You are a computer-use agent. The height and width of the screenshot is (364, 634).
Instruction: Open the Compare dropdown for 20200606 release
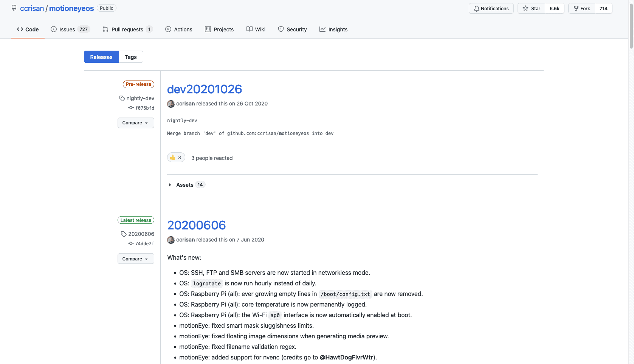coord(136,259)
